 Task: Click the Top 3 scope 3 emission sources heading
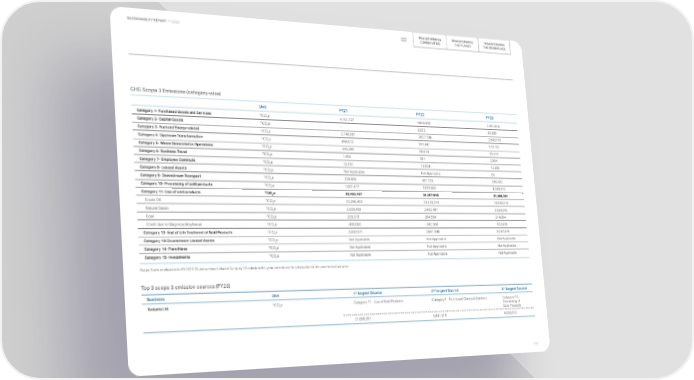tap(185, 287)
